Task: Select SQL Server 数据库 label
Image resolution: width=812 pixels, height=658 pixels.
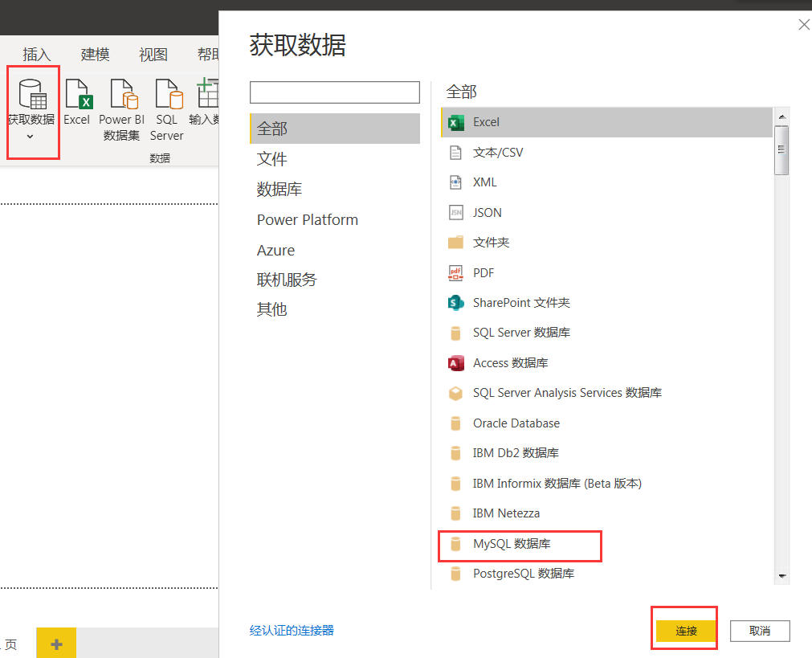Action: 521,333
